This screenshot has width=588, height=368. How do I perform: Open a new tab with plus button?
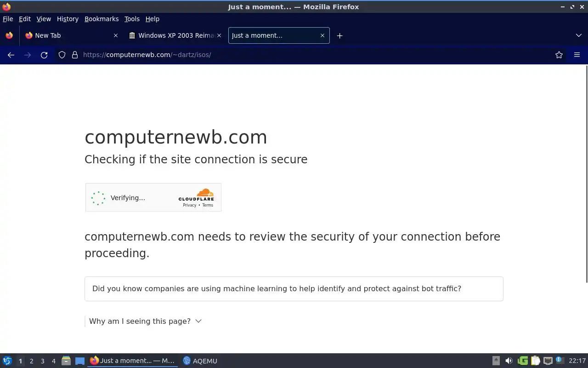point(339,35)
